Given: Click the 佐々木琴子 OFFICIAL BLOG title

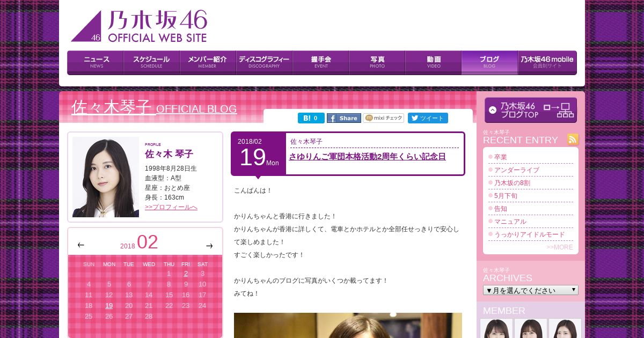Looking at the screenshot, I should pyautogui.click(x=154, y=107).
